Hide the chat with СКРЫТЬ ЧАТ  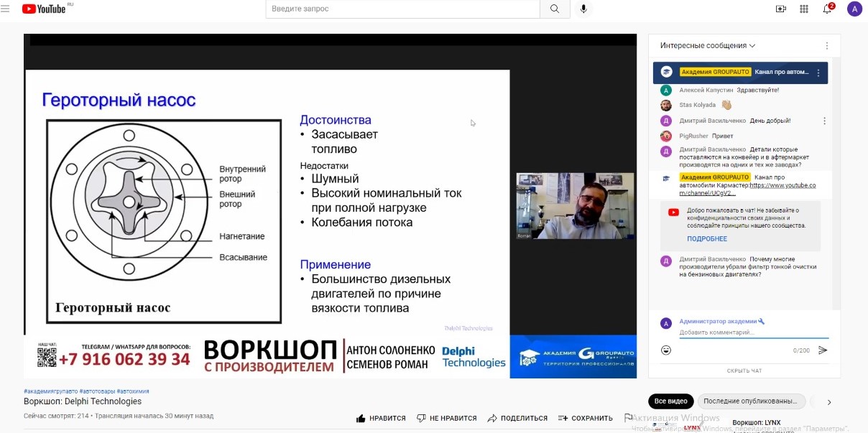click(x=744, y=371)
